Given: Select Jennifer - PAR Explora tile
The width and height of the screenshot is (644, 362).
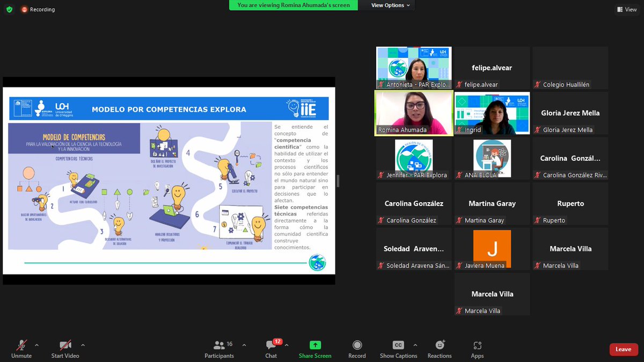Looking at the screenshot, I should [414, 158].
